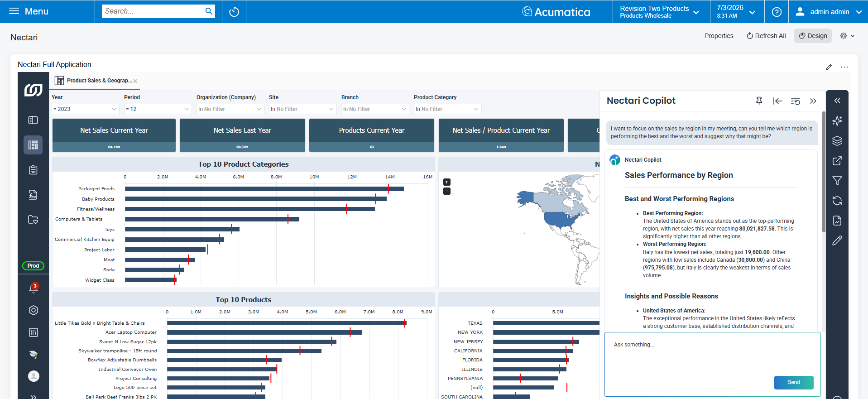Click the Refresh All button
The image size is (868, 399).
tap(766, 36)
